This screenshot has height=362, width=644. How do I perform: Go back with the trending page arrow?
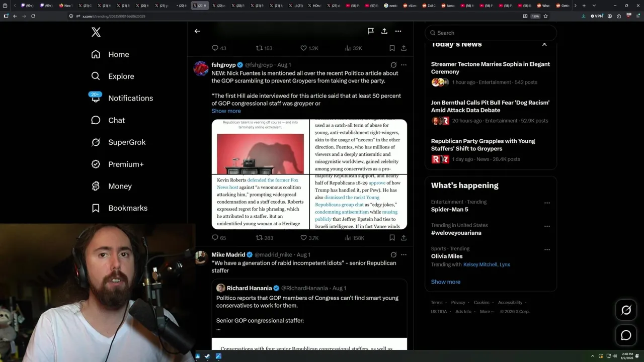[197, 31]
